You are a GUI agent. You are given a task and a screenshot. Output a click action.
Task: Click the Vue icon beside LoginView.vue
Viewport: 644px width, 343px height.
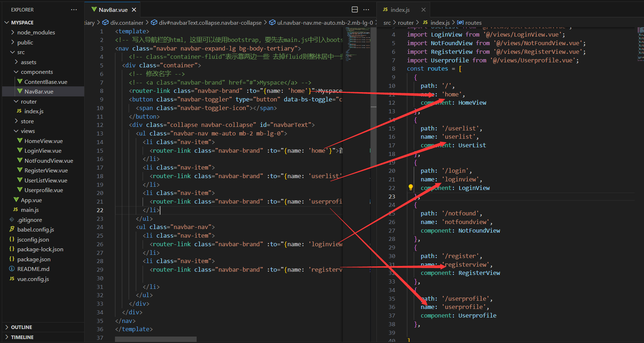[x=20, y=151]
